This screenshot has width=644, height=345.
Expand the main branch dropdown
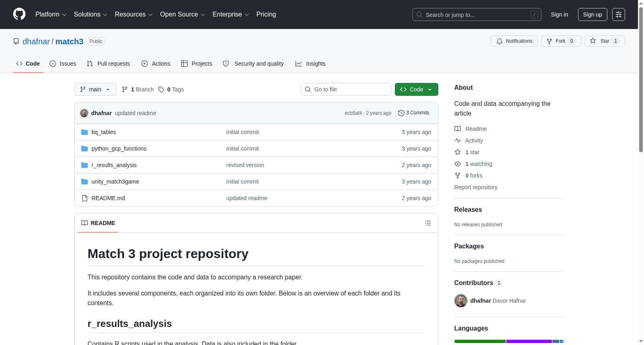tap(95, 89)
